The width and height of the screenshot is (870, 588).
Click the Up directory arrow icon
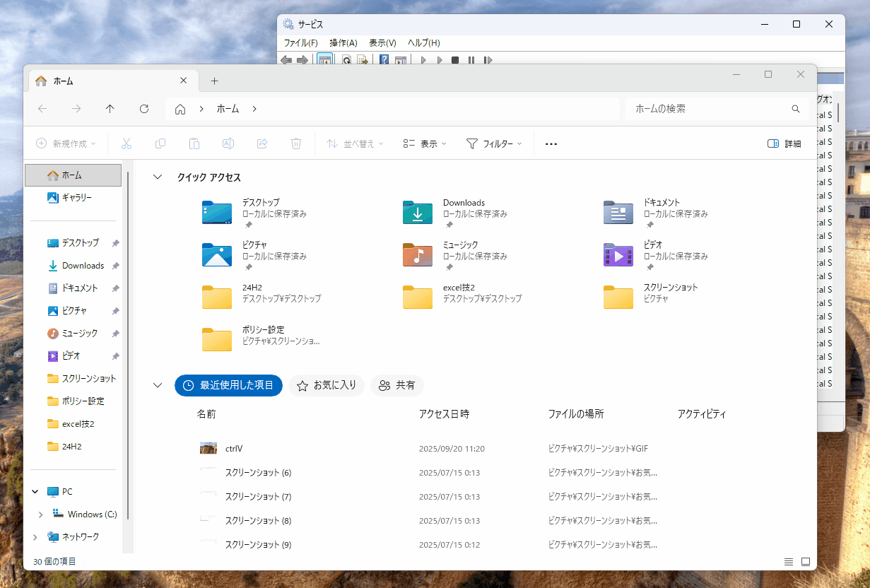pyautogui.click(x=110, y=109)
